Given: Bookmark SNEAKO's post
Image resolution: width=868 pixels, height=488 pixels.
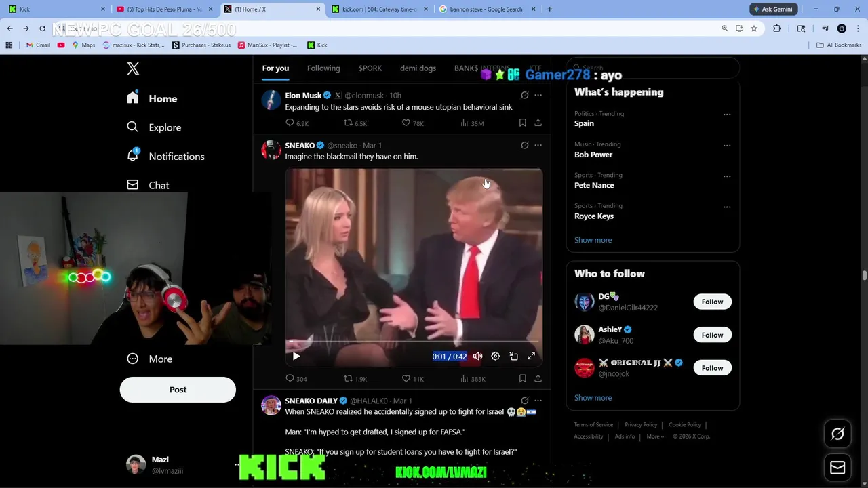Looking at the screenshot, I should pos(522,379).
